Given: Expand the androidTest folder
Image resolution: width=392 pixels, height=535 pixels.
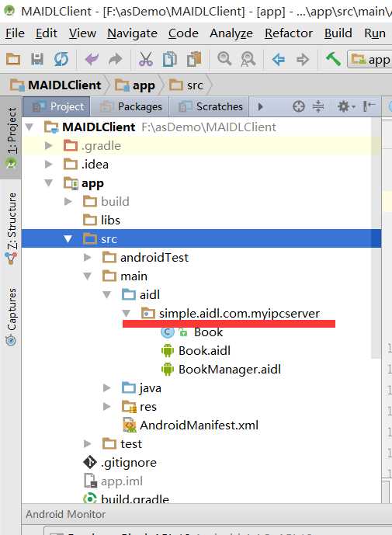Looking at the screenshot, I should tap(88, 257).
